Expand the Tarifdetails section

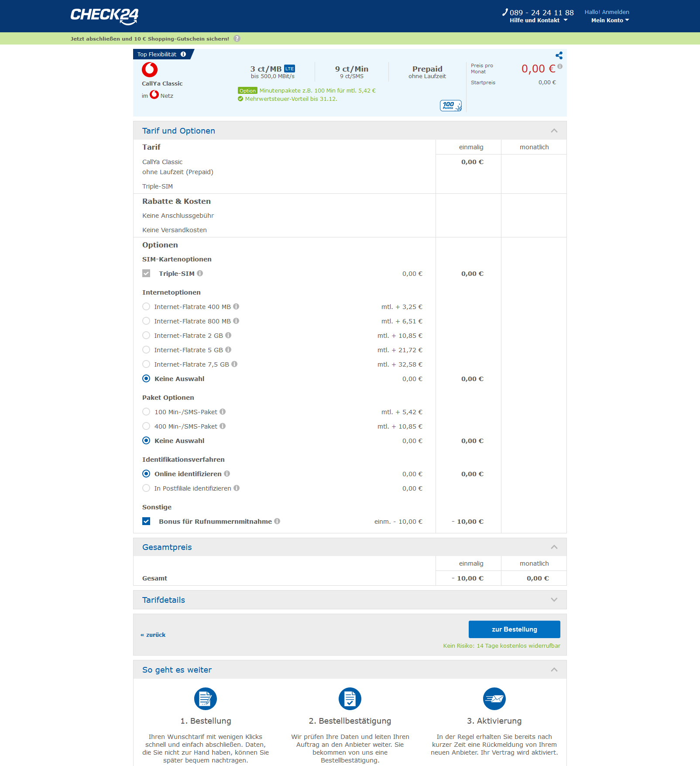(x=554, y=600)
